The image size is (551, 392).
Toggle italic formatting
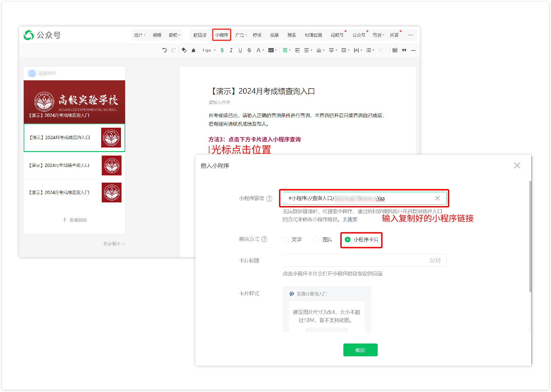231,50
